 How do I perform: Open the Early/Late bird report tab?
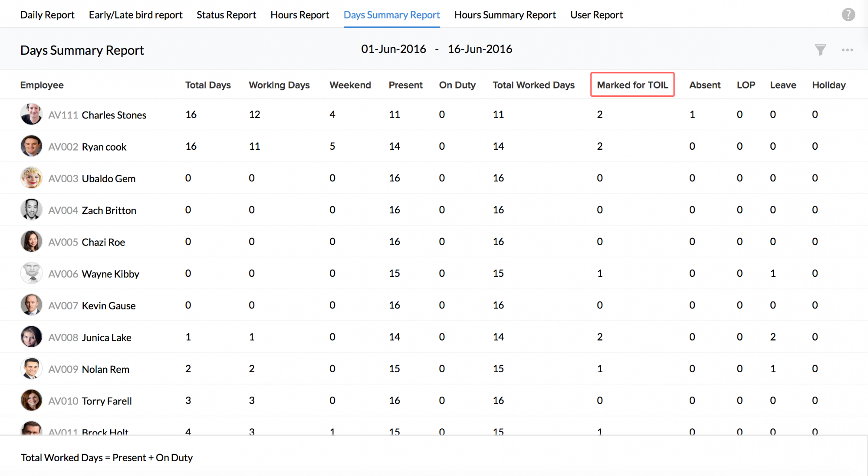135,15
